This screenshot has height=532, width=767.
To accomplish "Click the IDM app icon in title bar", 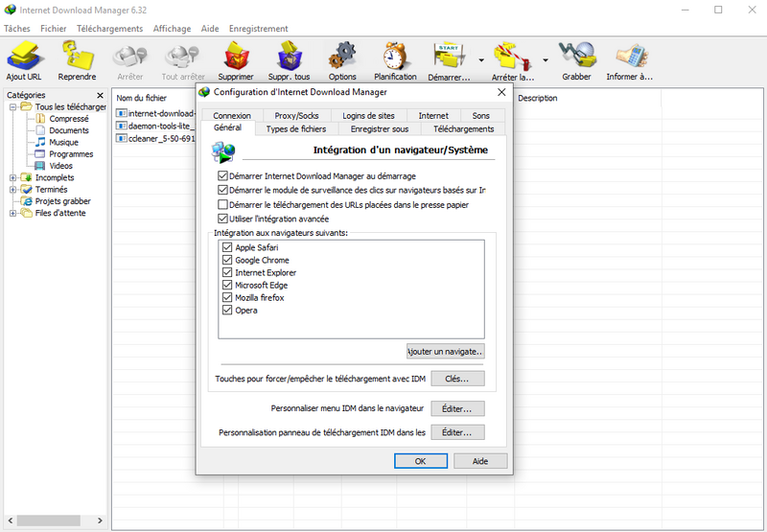I will tap(10, 10).
